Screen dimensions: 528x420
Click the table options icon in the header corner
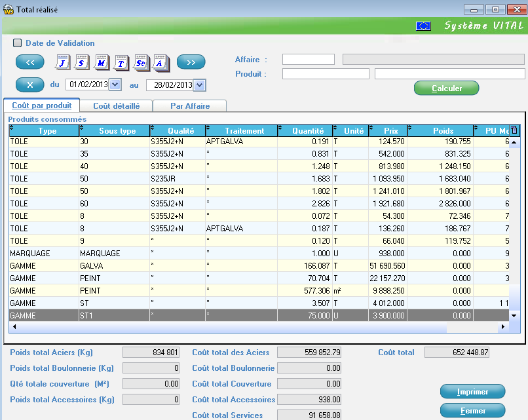(514, 130)
